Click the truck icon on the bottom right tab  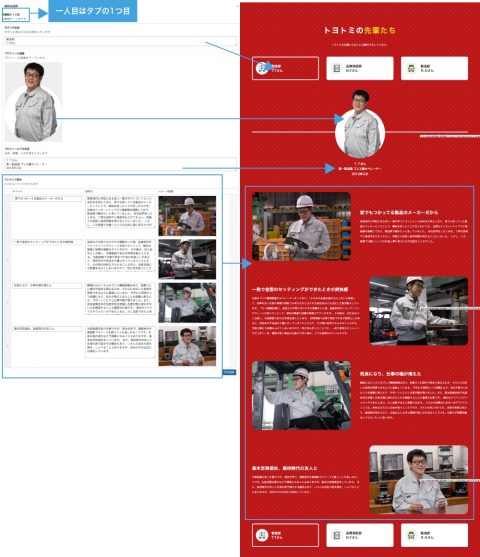coord(411,535)
